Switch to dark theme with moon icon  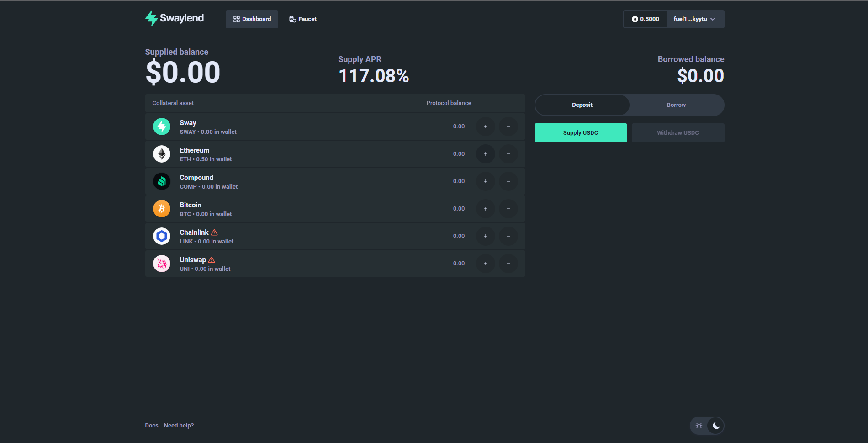[716, 426]
